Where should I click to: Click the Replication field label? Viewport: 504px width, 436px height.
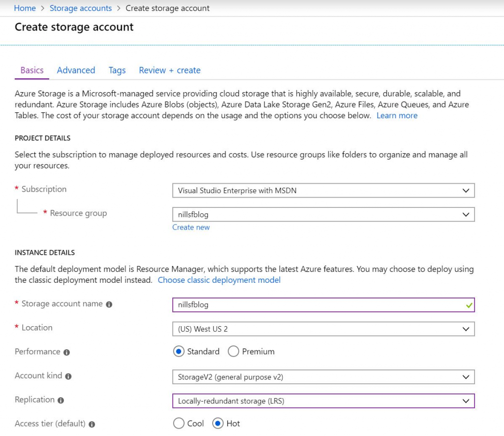coord(35,400)
